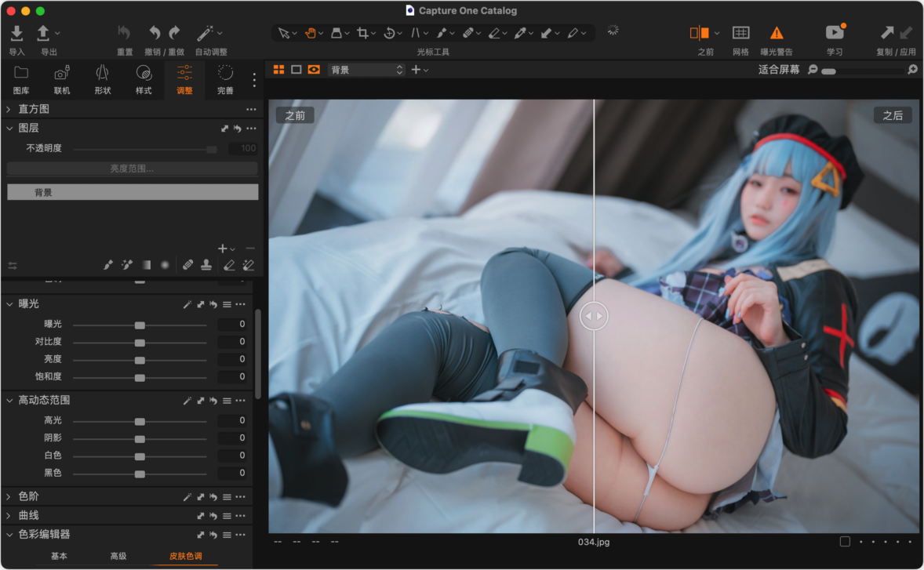Viewport: 924px width, 570px height.
Task: Click the auto-adjust wand in 曝光 panel
Action: [x=187, y=304]
